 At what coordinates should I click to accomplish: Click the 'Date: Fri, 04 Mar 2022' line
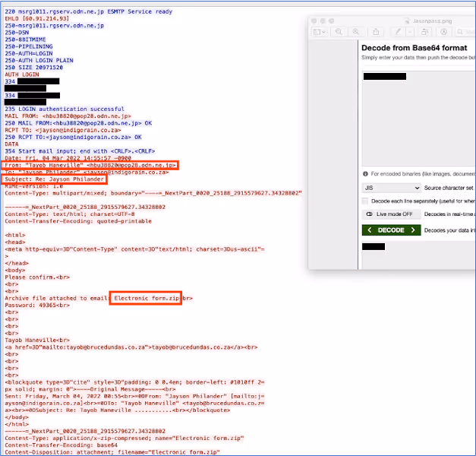[68, 158]
